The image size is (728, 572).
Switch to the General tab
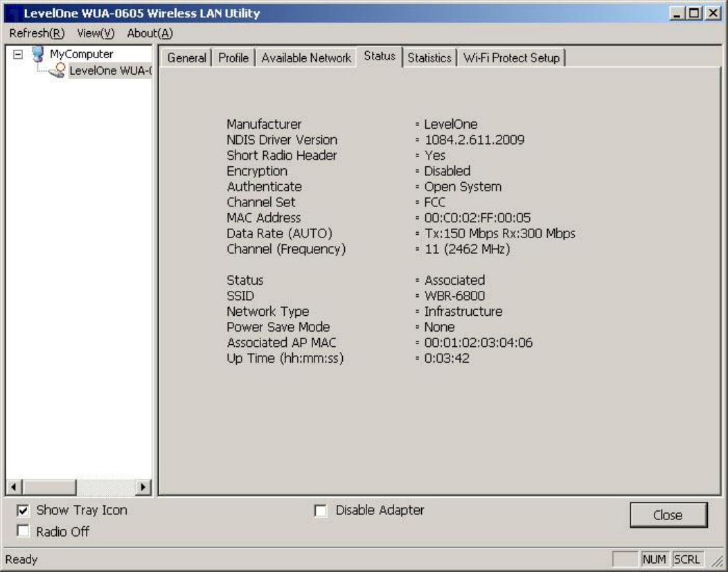point(187,58)
